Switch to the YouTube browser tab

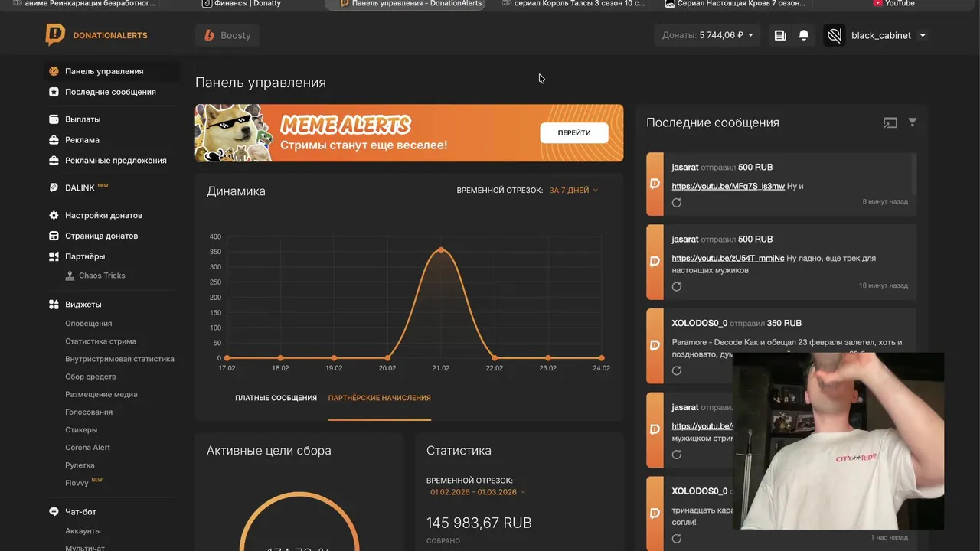(x=893, y=3)
